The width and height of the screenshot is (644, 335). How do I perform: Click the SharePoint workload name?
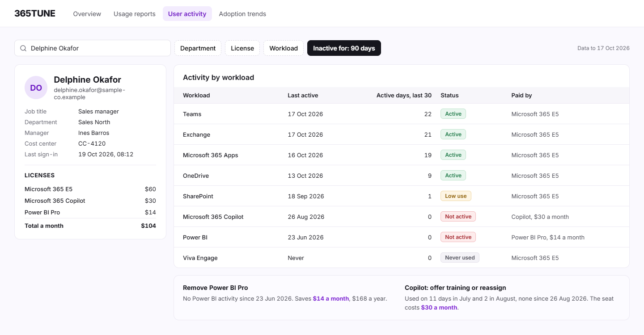point(198,196)
